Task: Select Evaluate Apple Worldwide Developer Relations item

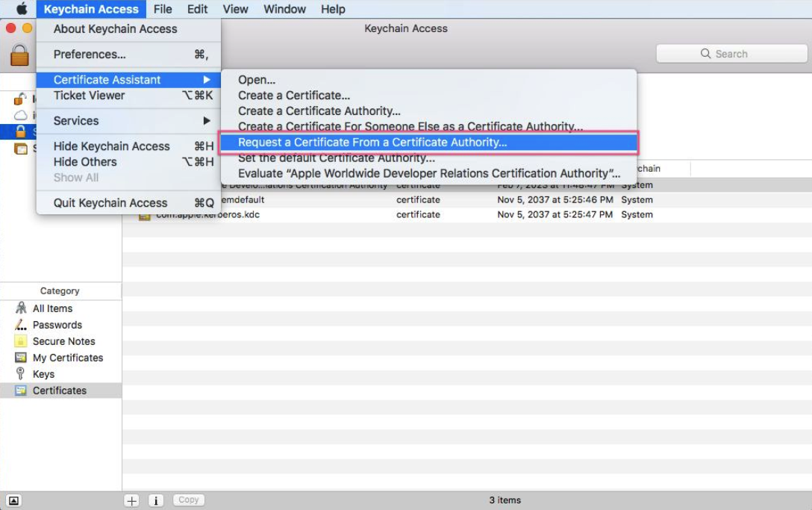Action: point(428,173)
